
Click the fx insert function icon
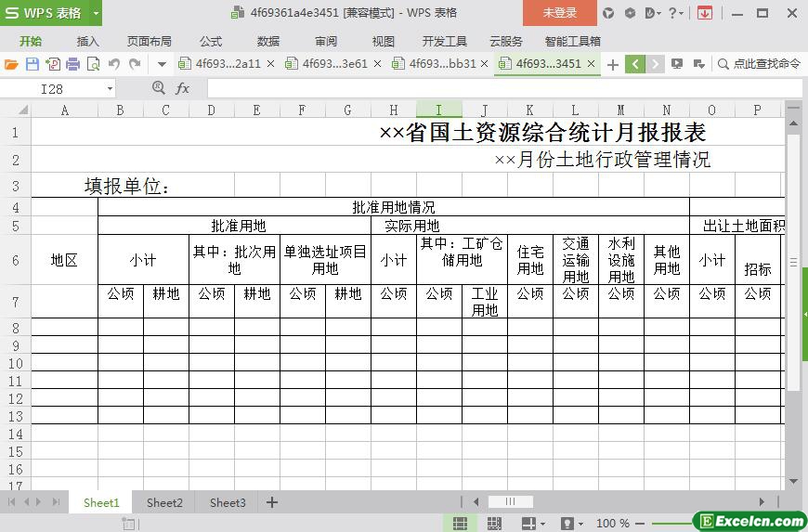[182, 88]
